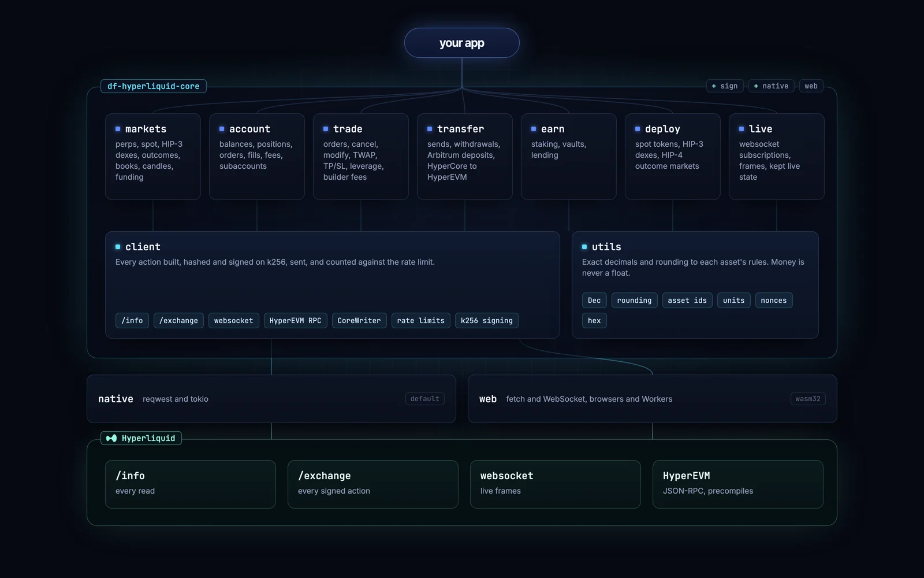Screen dimensions: 924x578
Task: Select the /exchange chip in client
Action: (x=178, y=320)
